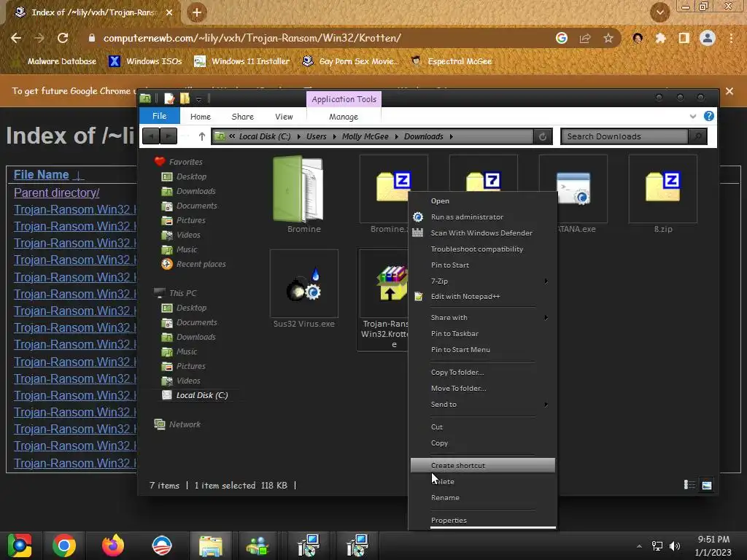Open a new Chrome tab
This screenshot has width=747, height=560.
[197, 12]
